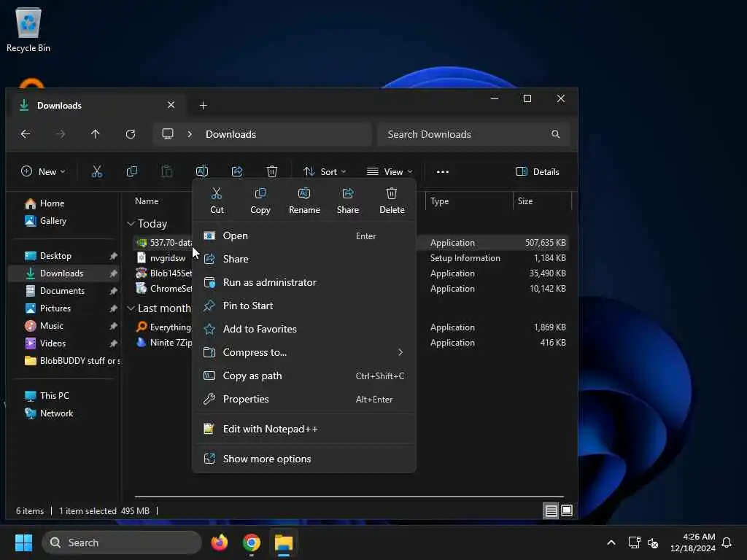This screenshot has height=560, width=747.
Task: Choose Show more options
Action: coord(304,459)
